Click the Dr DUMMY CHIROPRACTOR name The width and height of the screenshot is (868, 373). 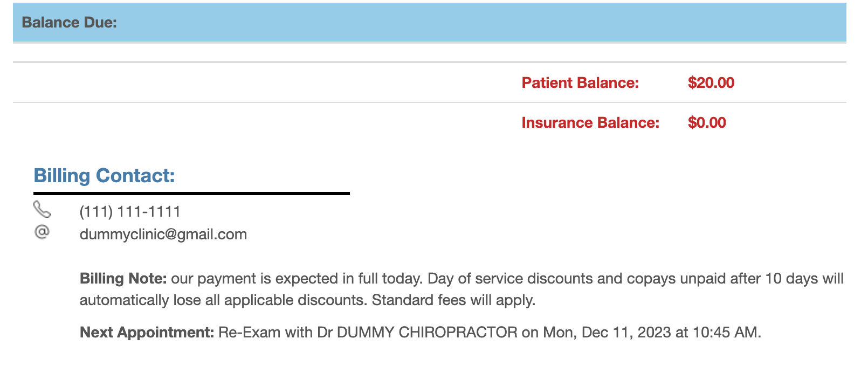coord(417,332)
